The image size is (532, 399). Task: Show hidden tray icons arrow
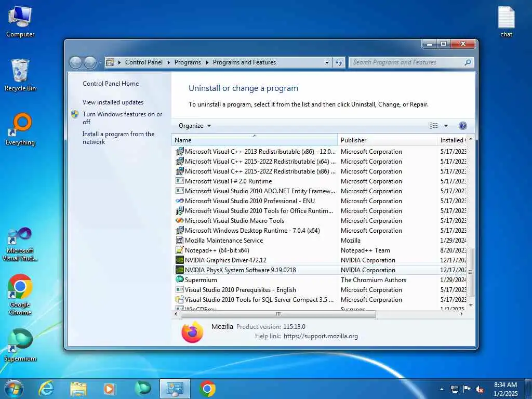tap(442, 389)
